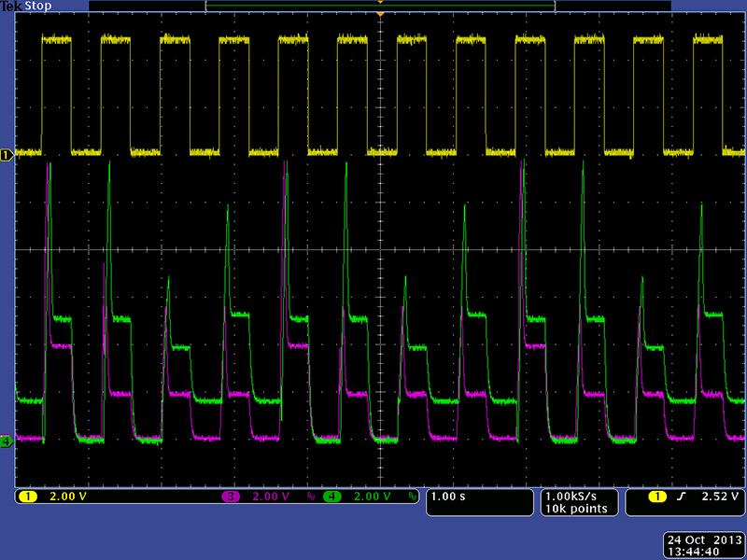The width and height of the screenshot is (747, 560).
Task: Click the bandwidth limit icon beside channel 3
Action: point(310,497)
